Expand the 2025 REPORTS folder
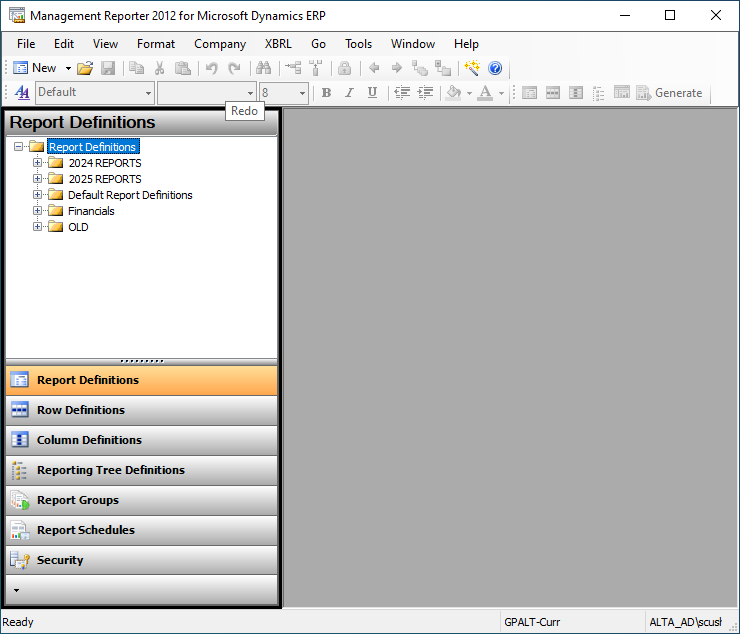 pyautogui.click(x=37, y=179)
